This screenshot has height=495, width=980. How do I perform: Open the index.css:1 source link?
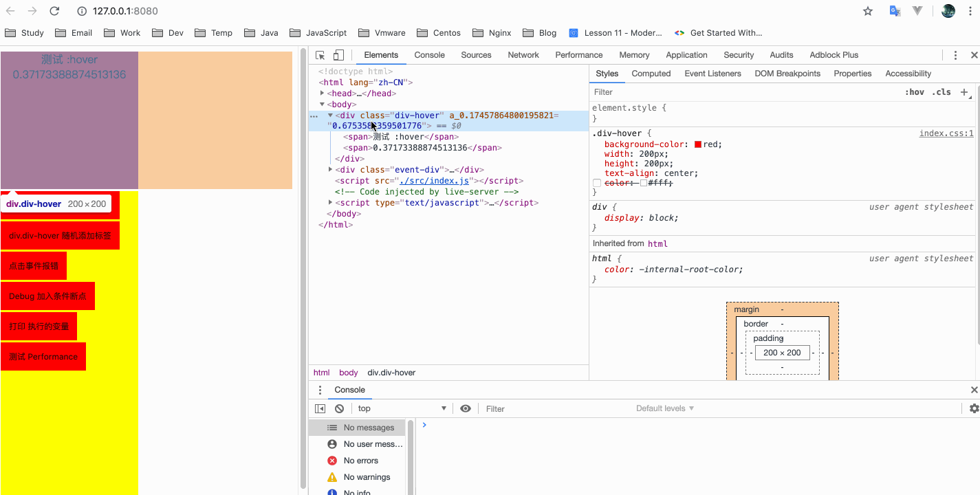point(946,133)
